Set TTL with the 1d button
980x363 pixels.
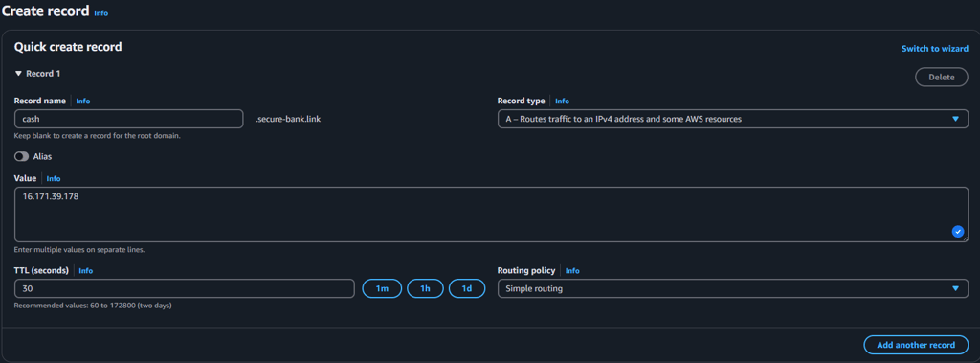467,288
